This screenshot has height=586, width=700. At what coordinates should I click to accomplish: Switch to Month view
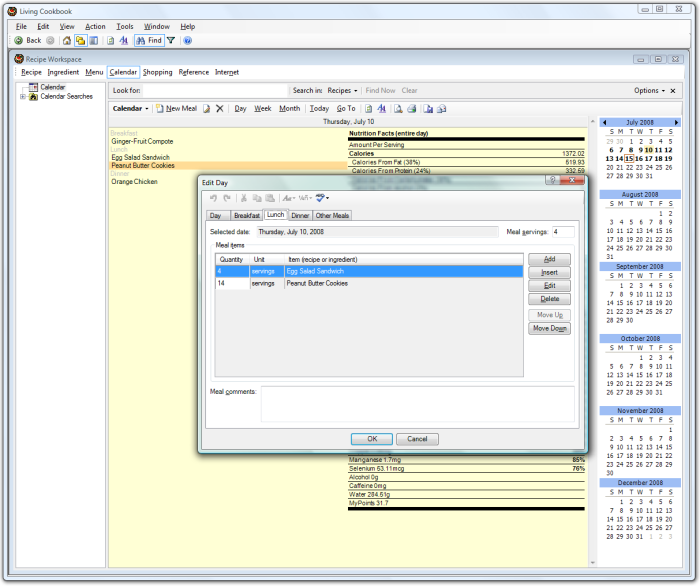pos(289,108)
